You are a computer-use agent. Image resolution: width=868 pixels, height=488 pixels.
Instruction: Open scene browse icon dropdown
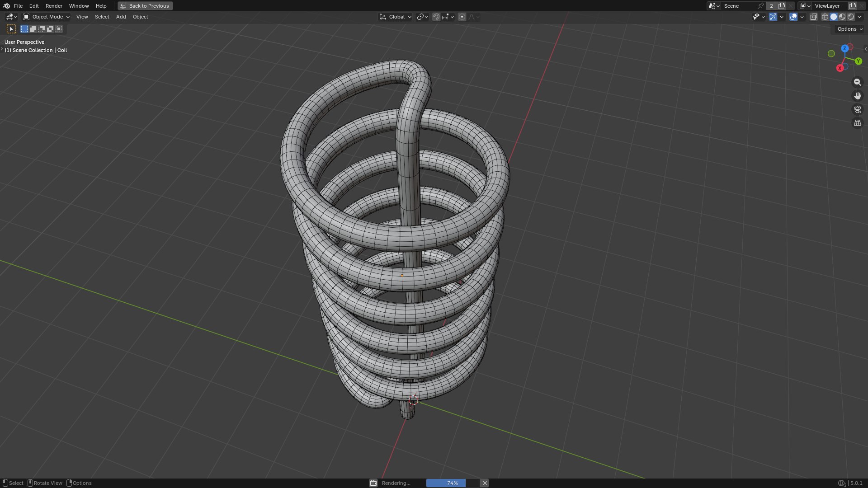click(714, 6)
